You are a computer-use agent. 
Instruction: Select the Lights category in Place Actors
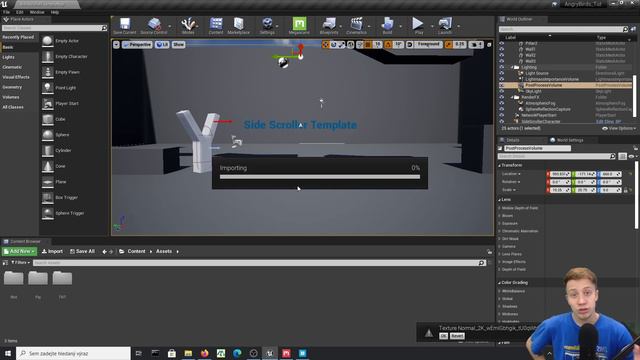pyautogui.click(x=8, y=57)
